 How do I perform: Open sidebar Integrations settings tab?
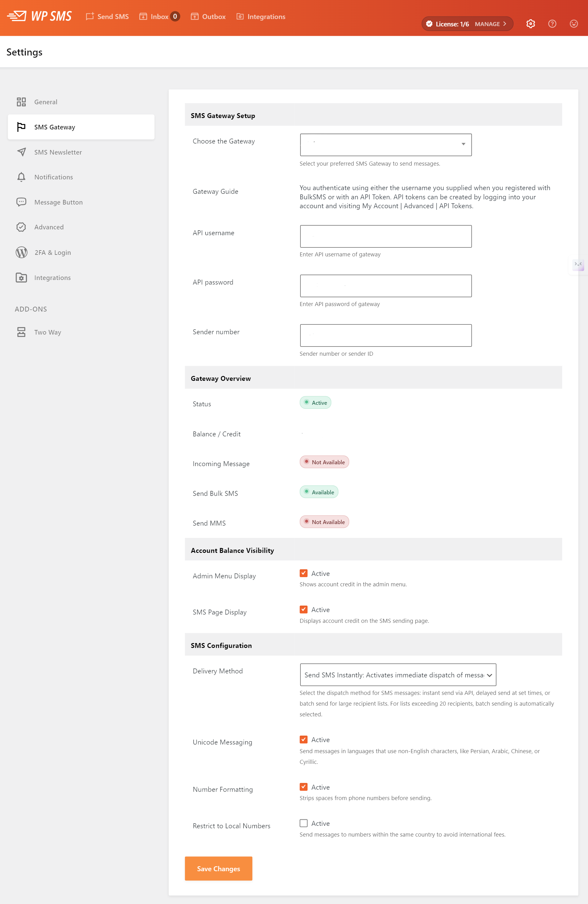(x=81, y=278)
